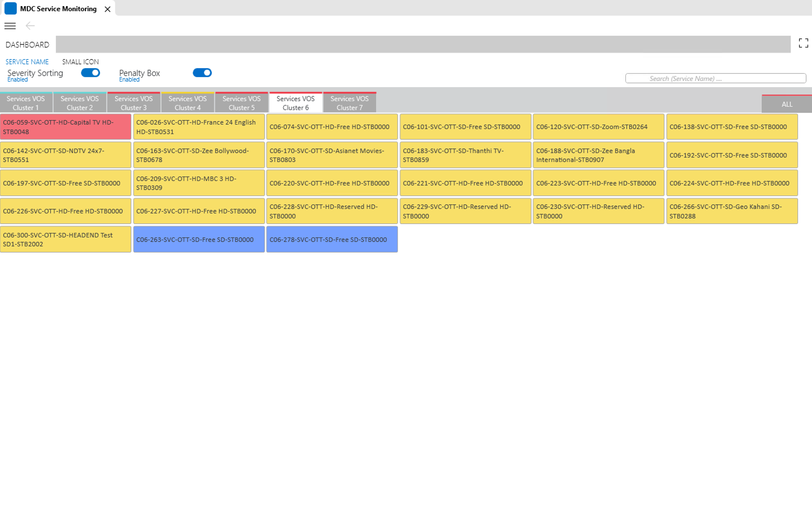The width and height of the screenshot is (812, 510).
Task: Turn off Severity Sorting toggle
Action: coord(90,73)
